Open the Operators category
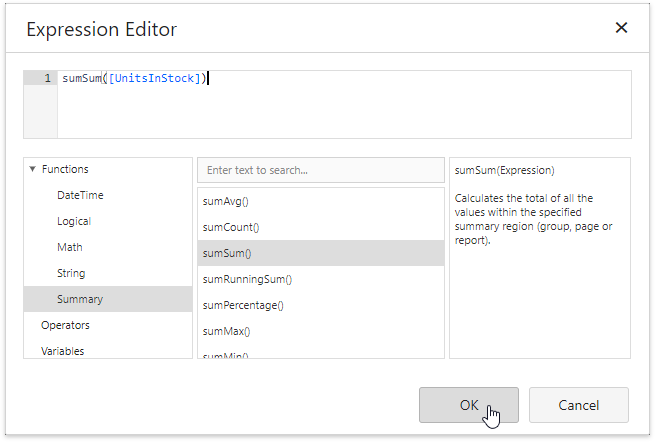Screen dimensions: 655x442 [x=65, y=325]
